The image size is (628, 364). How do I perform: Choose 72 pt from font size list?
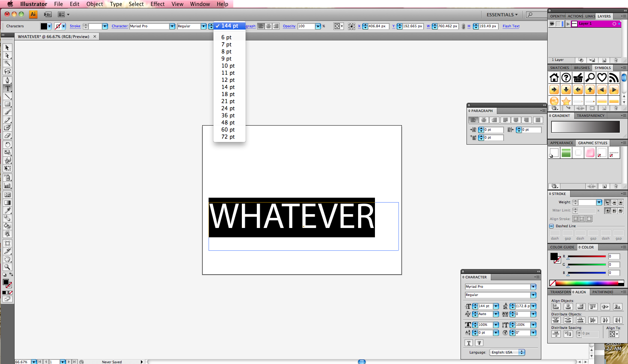pos(228,137)
